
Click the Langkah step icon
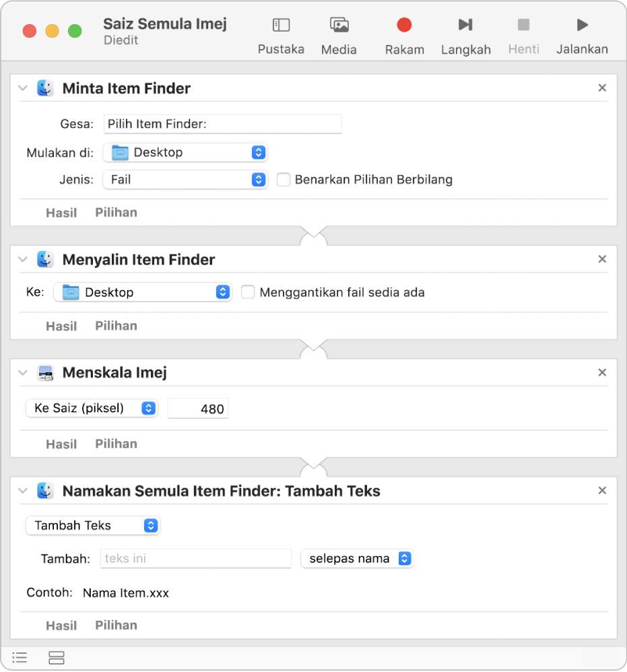tap(465, 26)
